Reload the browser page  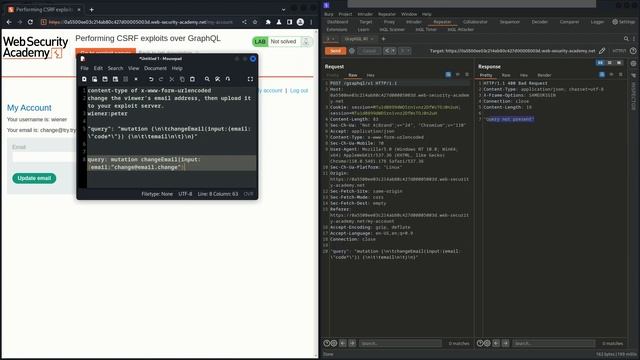point(30,22)
